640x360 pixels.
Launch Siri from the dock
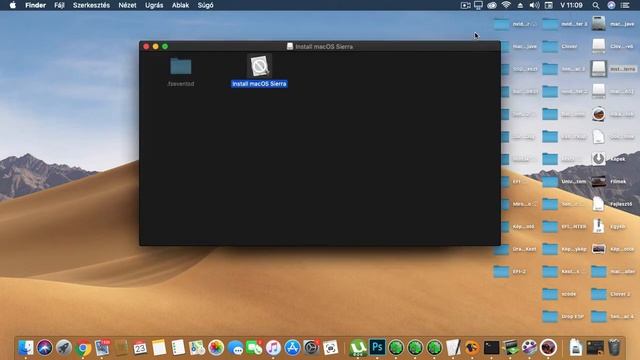click(44, 348)
